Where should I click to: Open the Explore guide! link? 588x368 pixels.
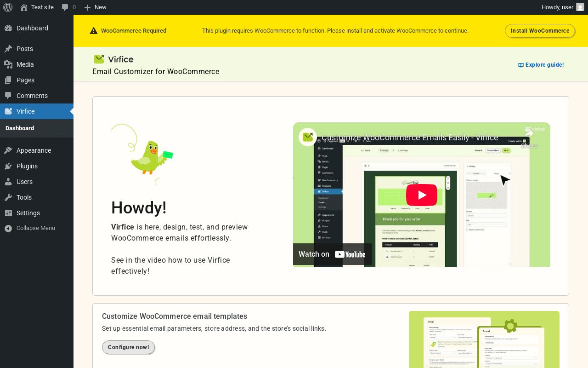click(541, 65)
